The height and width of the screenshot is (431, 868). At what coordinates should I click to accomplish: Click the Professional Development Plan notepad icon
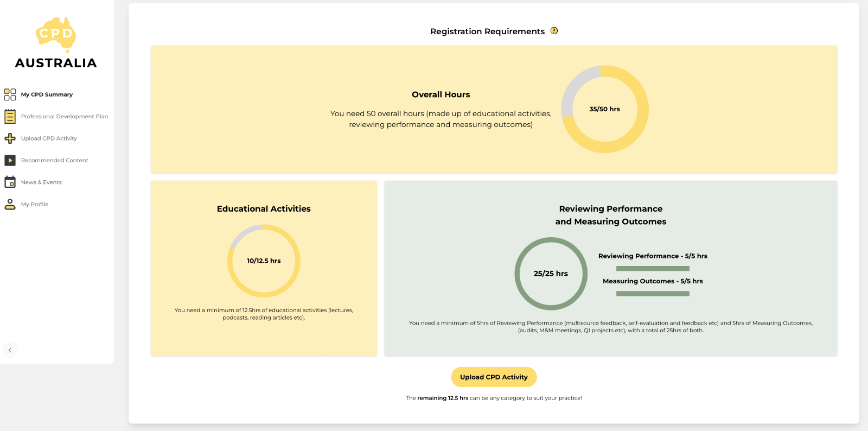(x=10, y=117)
